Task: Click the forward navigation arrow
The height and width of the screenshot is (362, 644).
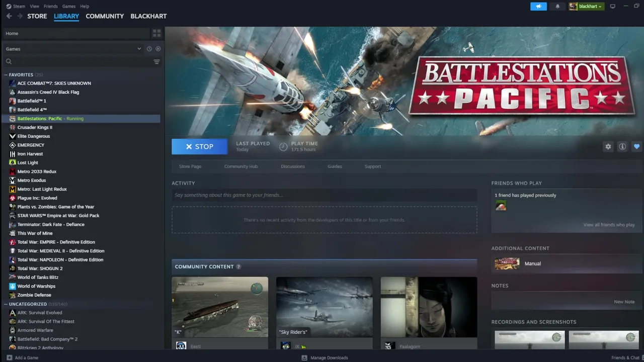Action: pos(20,16)
